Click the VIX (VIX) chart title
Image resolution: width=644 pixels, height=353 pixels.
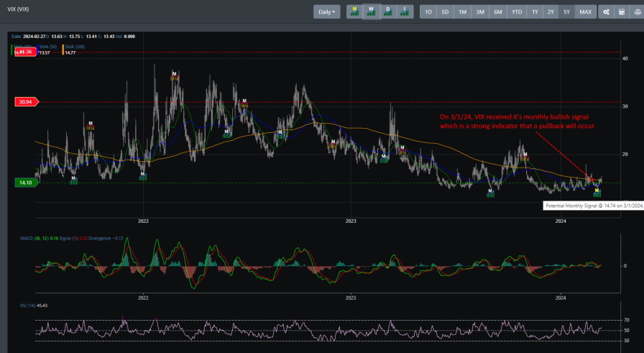(x=18, y=9)
